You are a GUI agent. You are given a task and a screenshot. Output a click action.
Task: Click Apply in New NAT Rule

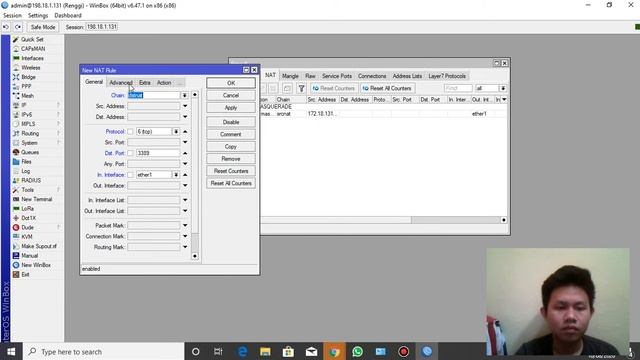(x=231, y=107)
